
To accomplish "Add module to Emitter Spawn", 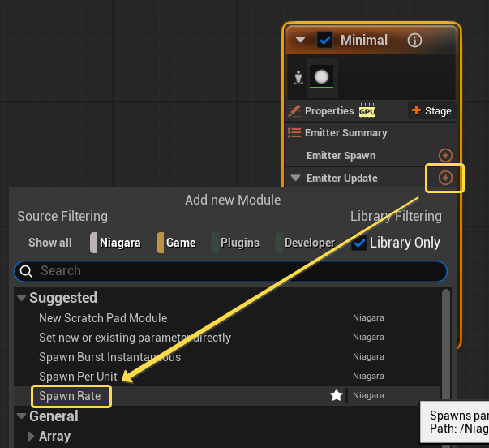I will [x=445, y=155].
